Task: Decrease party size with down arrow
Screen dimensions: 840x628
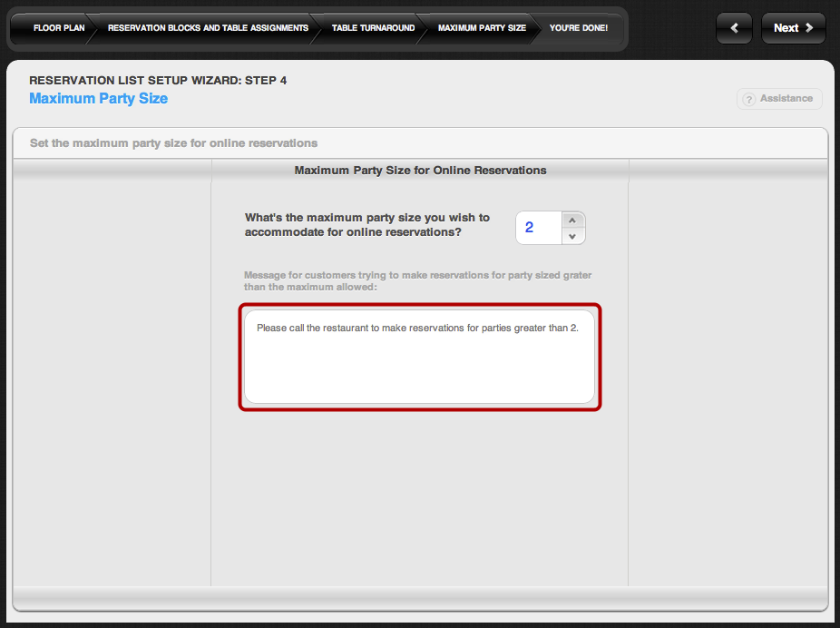Action: pos(571,236)
